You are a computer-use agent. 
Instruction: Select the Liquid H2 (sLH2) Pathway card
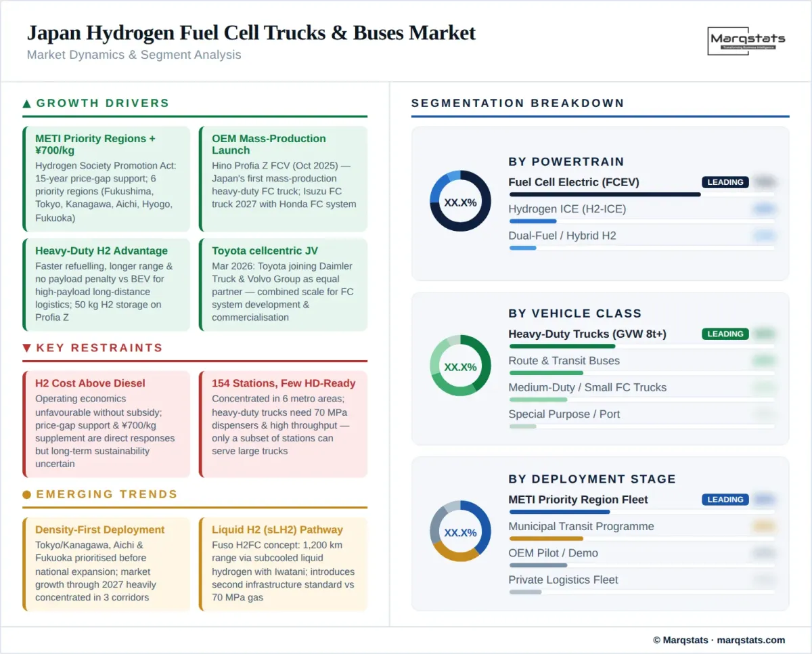(282, 564)
